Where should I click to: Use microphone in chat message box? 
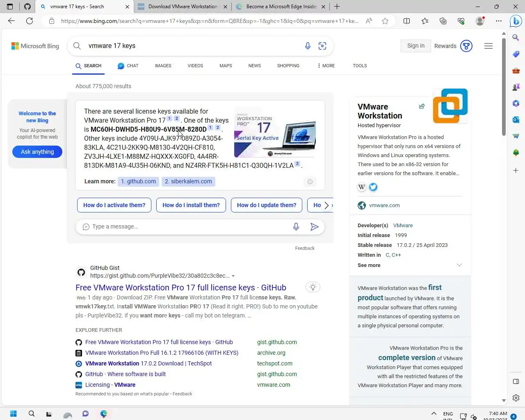(x=296, y=227)
